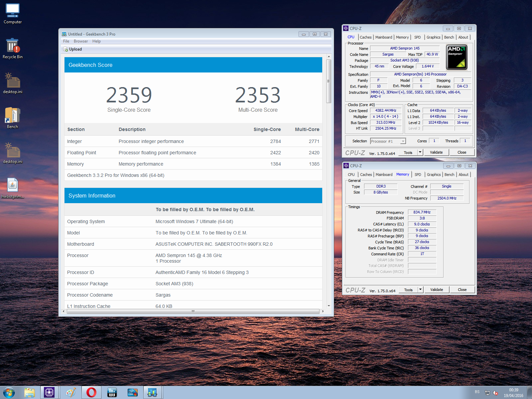This screenshot has height=399, width=532.
Task: Open Windows Explorer from the taskbar
Action: [x=30, y=392]
